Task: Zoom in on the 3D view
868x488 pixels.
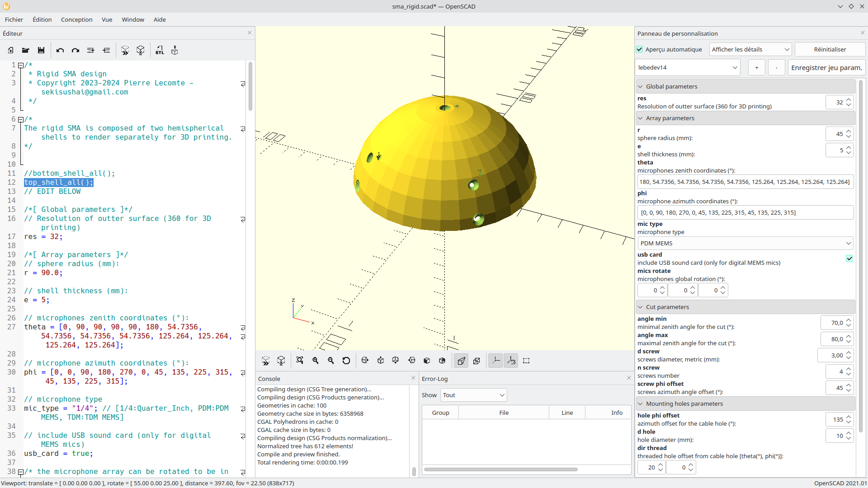Action: 316,361
